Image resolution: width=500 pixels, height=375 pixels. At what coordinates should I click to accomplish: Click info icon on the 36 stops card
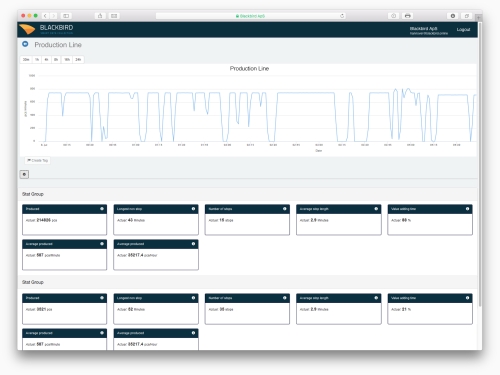285,298
